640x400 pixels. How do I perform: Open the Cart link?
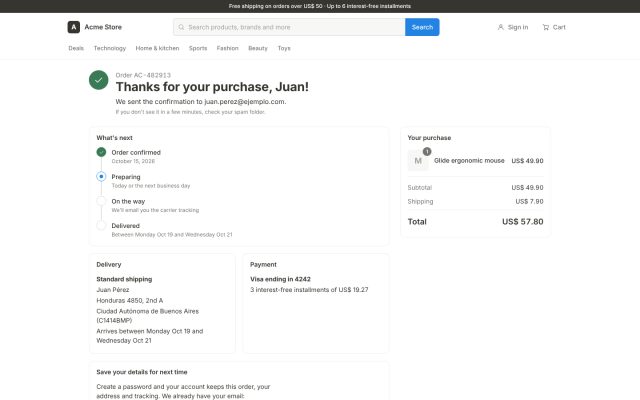tap(554, 27)
